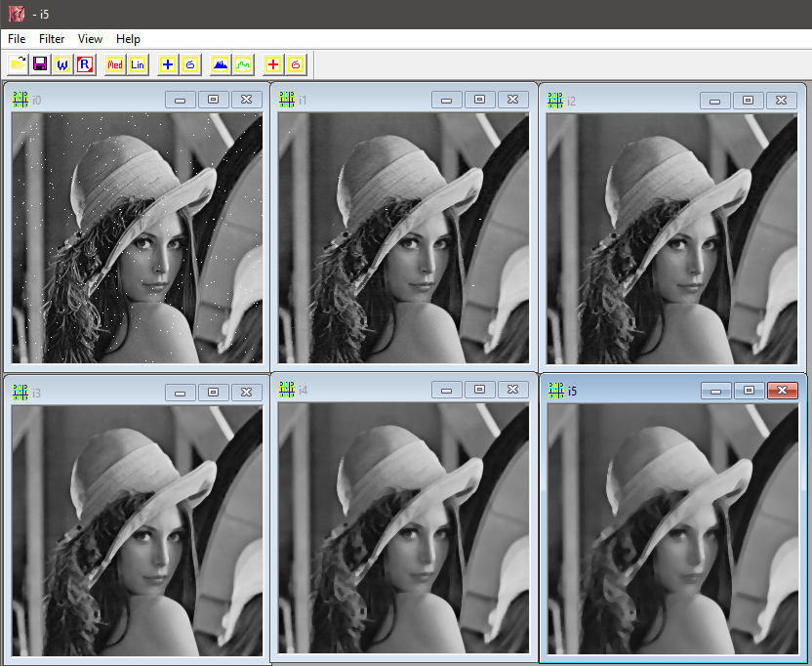Click the blue plus toolbar icon

pos(168,64)
